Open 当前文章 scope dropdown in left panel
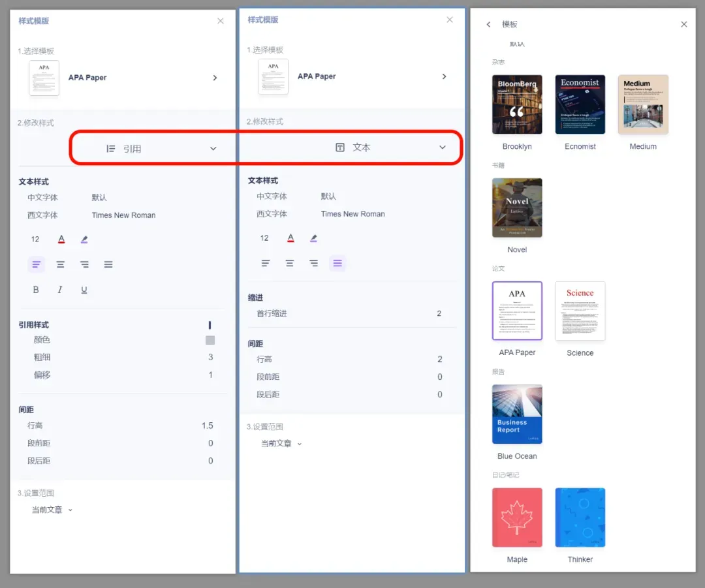This screenshot has height=588, width=705. pos(52,510)
